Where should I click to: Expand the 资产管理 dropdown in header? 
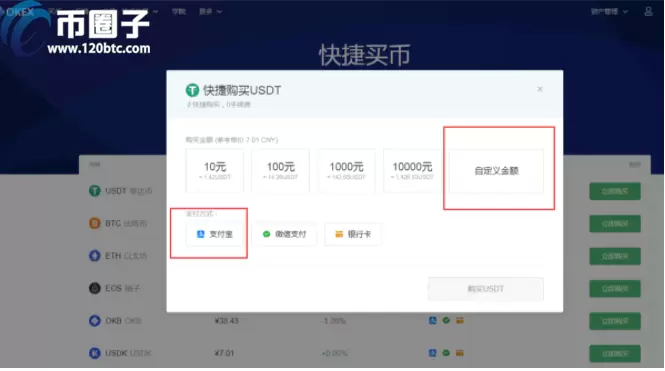click(609, 12)
